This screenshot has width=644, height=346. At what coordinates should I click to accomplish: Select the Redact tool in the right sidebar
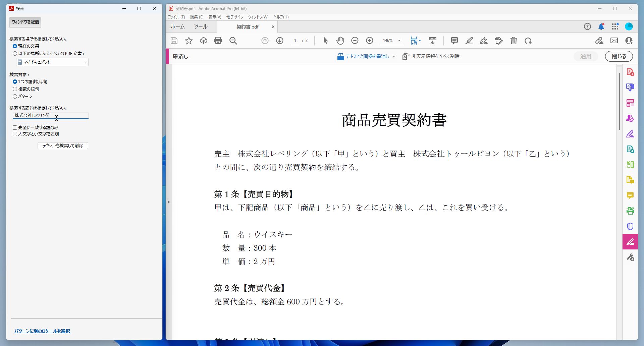pos(630,241)
